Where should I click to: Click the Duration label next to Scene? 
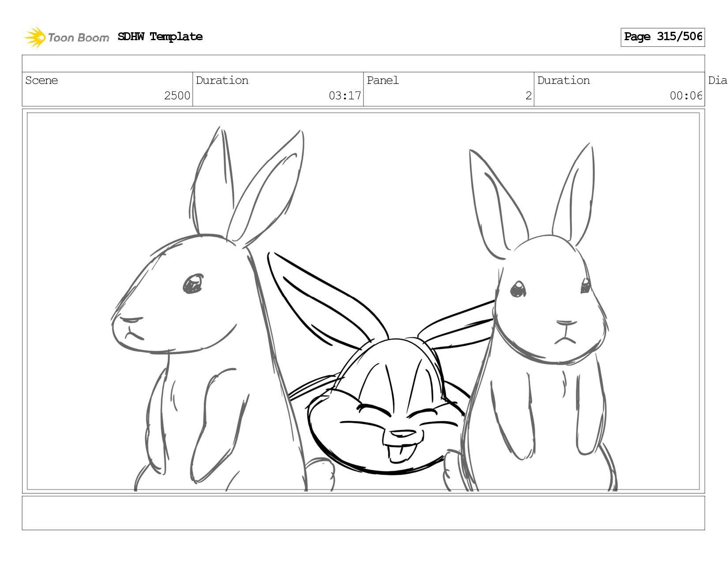click(x=222, y=80)
